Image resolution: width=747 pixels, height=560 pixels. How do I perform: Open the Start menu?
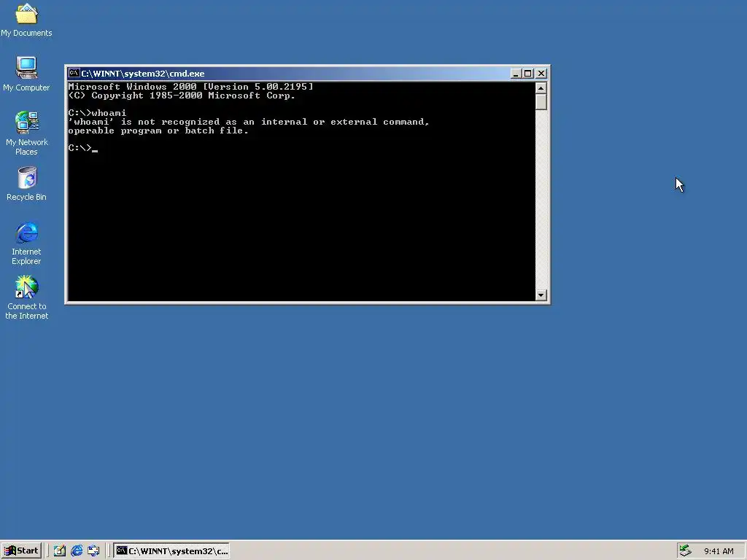click(21, 551)
